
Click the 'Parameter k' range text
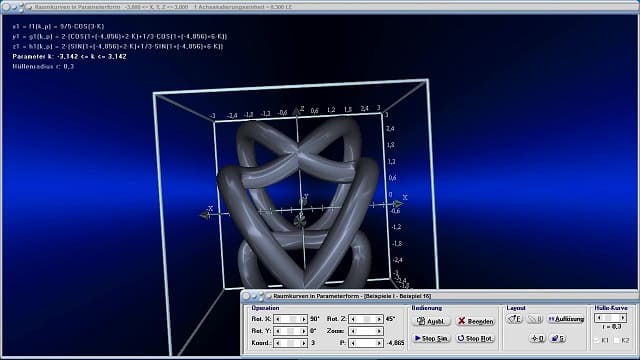[x=69, y=56]
